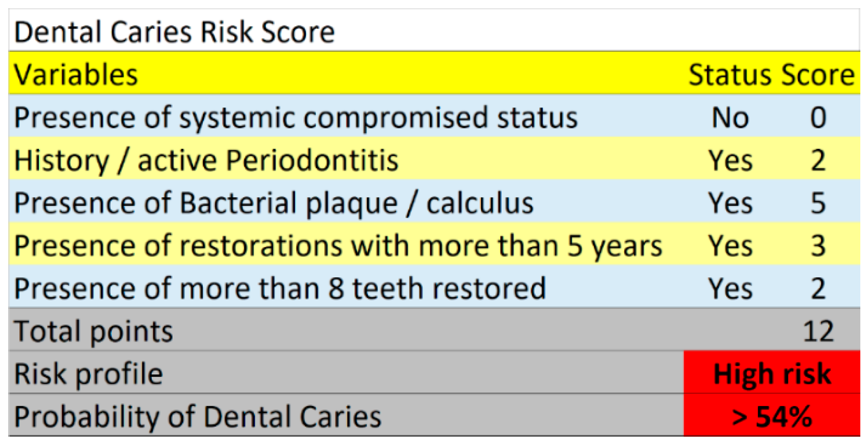Select the systemic compromised status row label
868x443 pixels.
[296, 118]
